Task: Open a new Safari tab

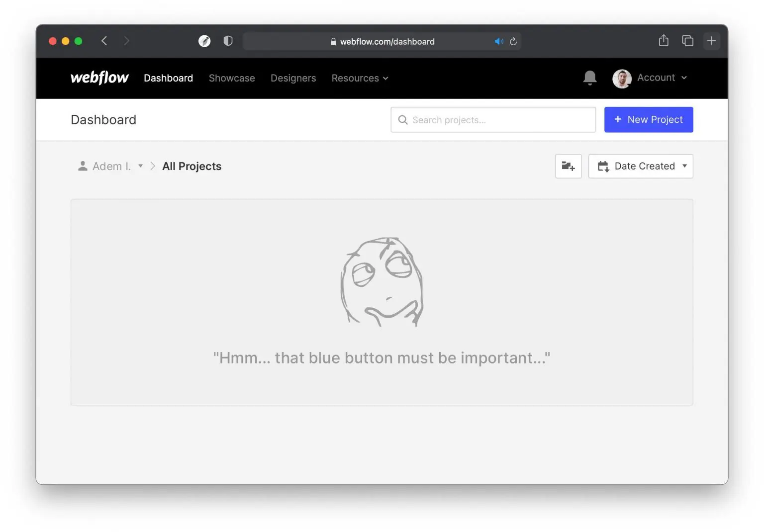Action: pos(711,41)
